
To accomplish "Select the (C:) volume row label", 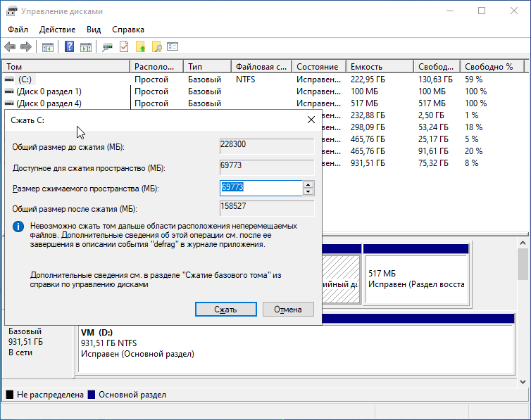I will (x=25, y=79).
